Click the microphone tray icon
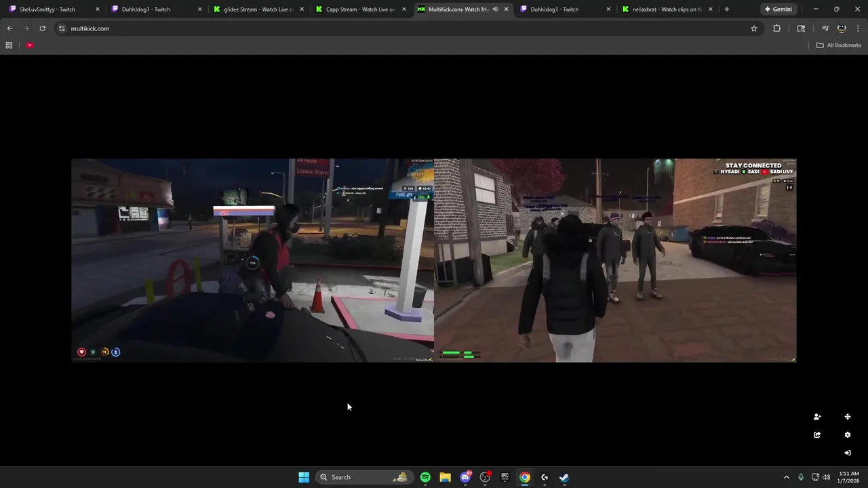This screenshot has height=488, width=868. click(x=801, y=477)
